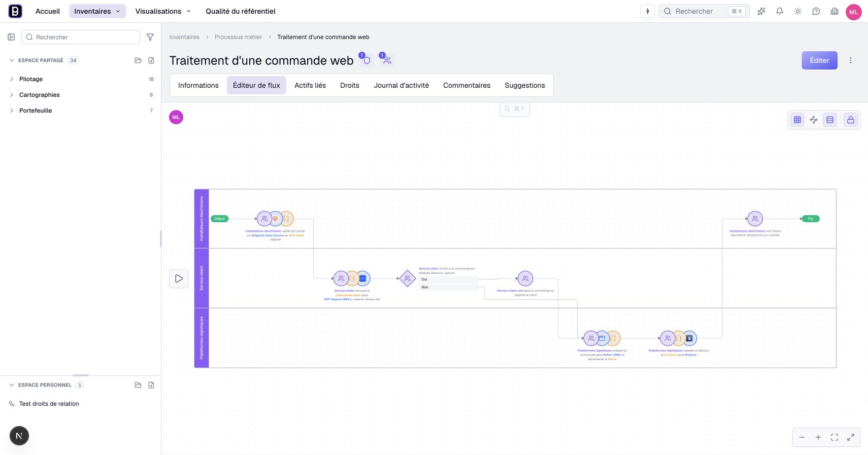Screen dimensions: 868x455
Task: Open the canvas search ⌘F box
Action: point(515,109)
